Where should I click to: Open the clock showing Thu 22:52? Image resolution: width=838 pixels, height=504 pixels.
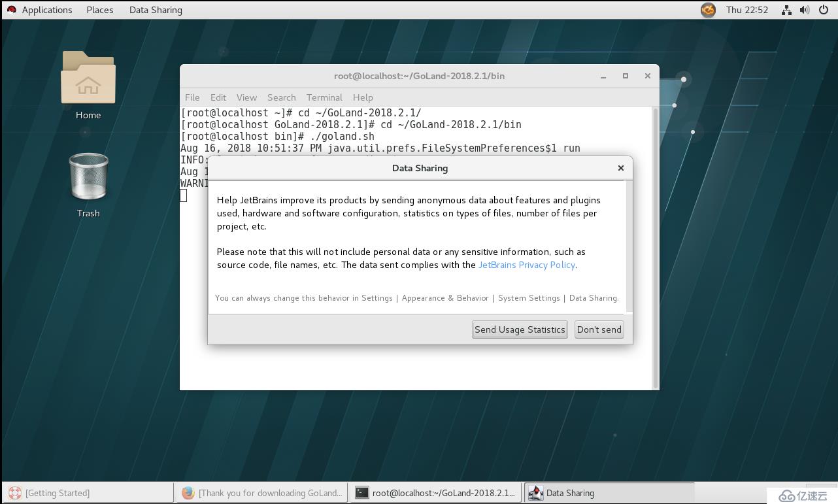click(x=747, y=10)
